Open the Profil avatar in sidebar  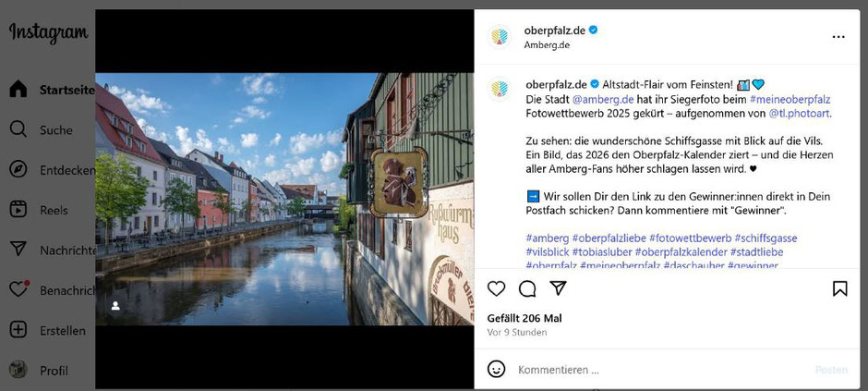click(x=18, y=370)
